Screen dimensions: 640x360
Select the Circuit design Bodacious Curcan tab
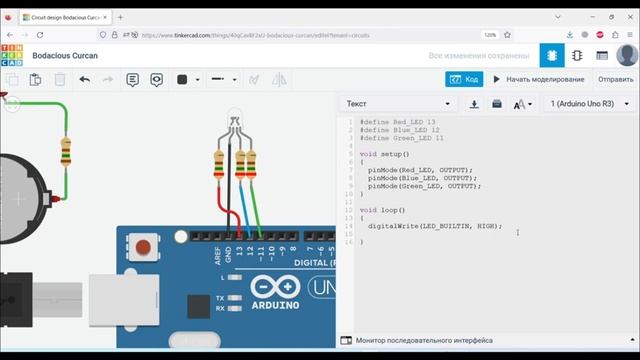(65, 18)
